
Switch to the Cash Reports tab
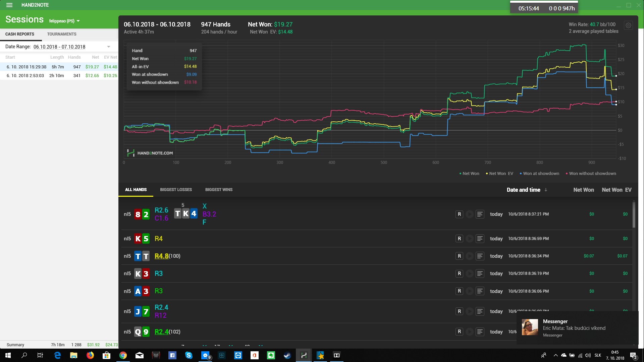(x=20, y=34)
